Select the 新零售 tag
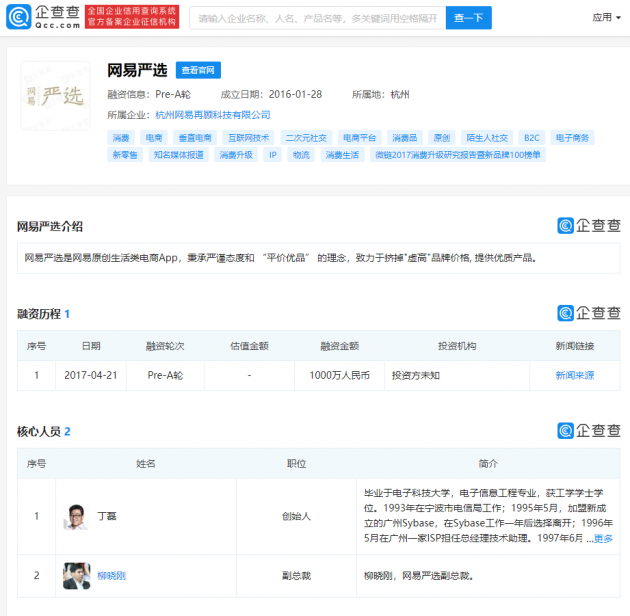The image size is (630, 616). tap(125, 155)
